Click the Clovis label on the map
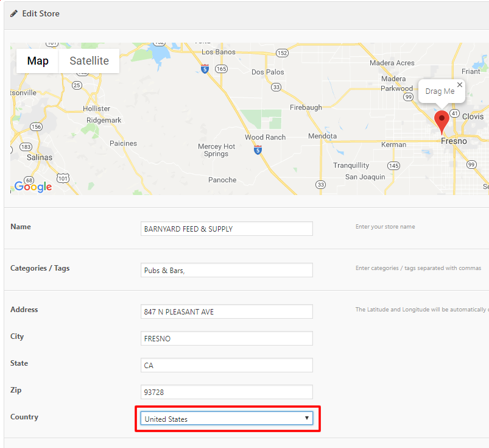The image size is (489, 448). pyautogui.click(x=473, y=116)
